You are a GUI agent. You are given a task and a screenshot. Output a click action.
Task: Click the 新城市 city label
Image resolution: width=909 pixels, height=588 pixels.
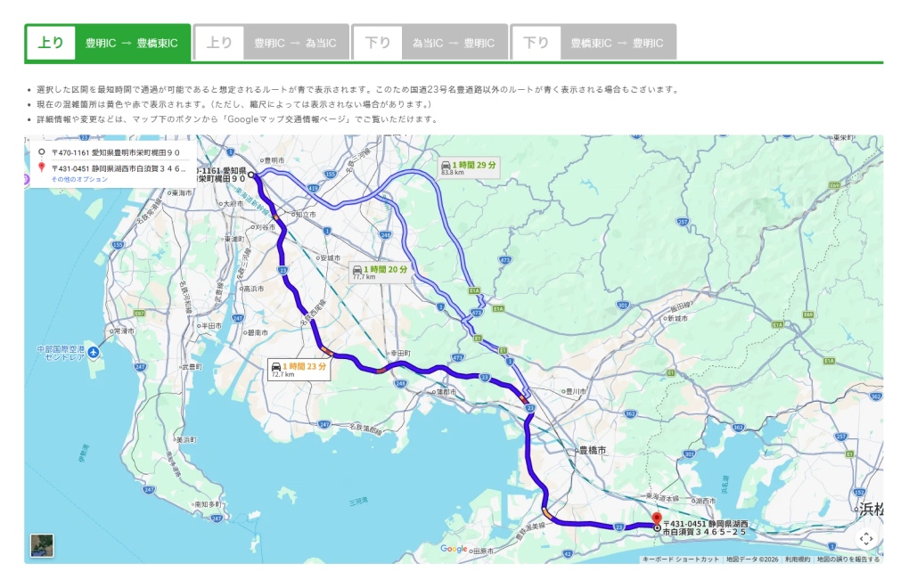pos(677,319)
